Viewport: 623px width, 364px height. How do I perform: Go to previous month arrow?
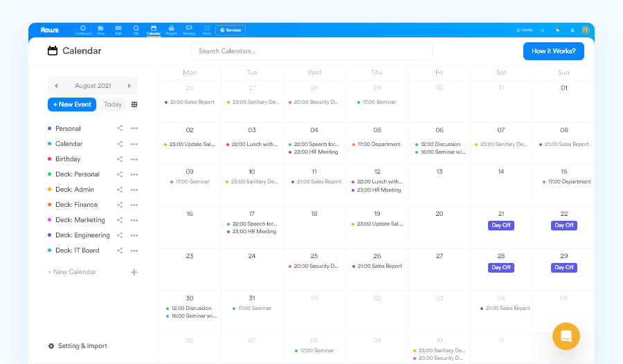[x=56, y=86]
